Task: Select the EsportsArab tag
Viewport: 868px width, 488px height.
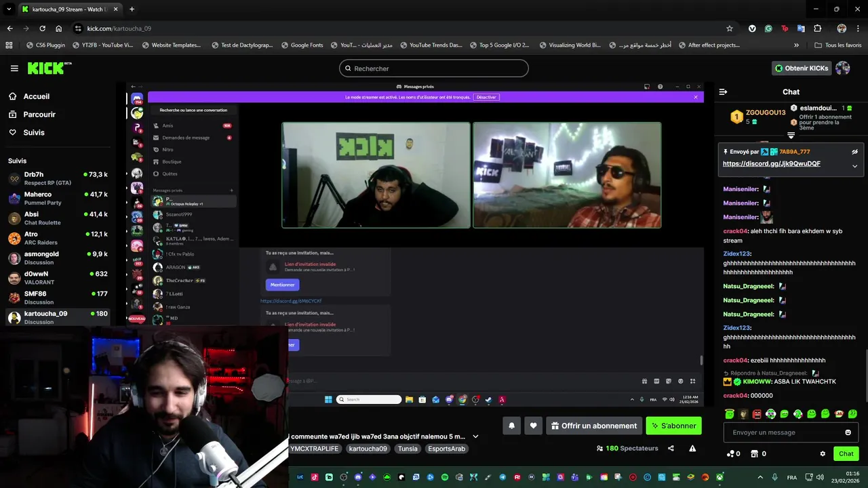Action: tap(446, 449)
